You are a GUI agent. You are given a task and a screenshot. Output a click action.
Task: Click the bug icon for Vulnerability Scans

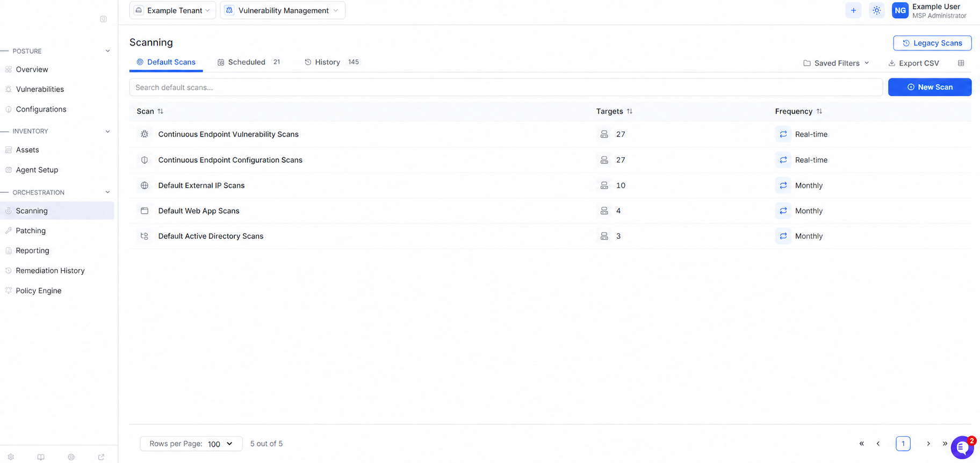[145, 134]
